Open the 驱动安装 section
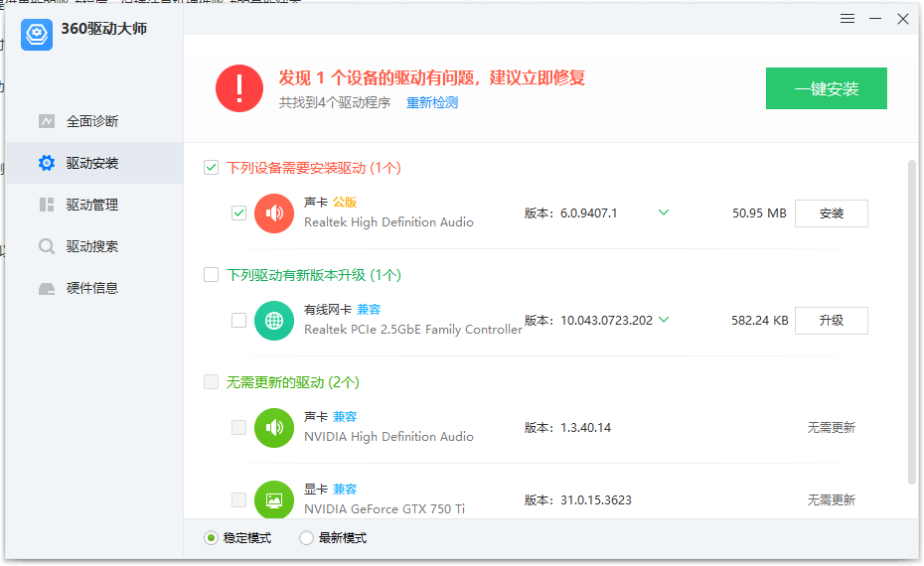This screenshot has height=566, width=924. pyautogui.click(x=94, y=163)
